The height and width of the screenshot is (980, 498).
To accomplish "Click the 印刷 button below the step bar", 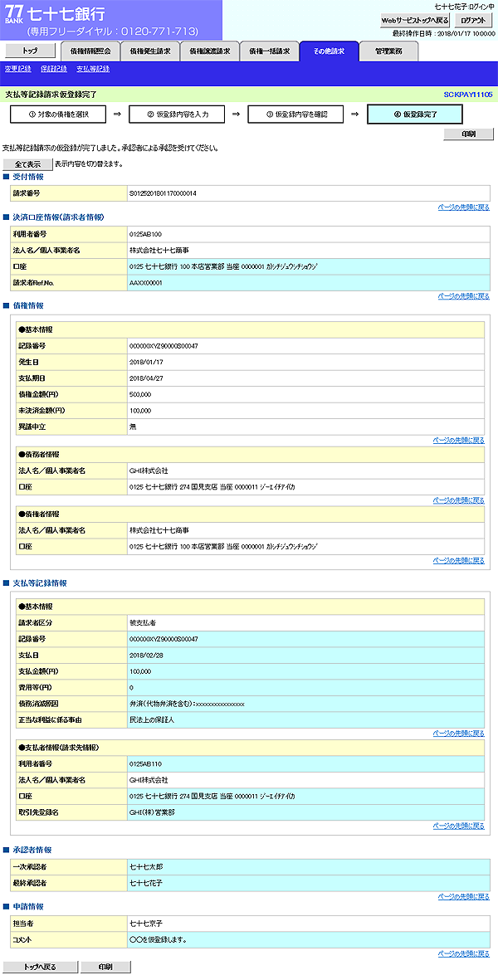I will (x=469, y=134).
